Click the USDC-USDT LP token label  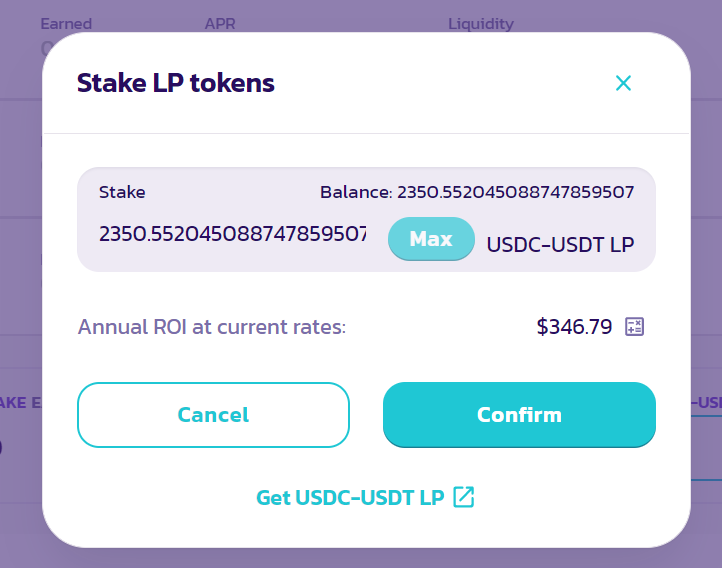pyautogui.click(x=560, y=244)
